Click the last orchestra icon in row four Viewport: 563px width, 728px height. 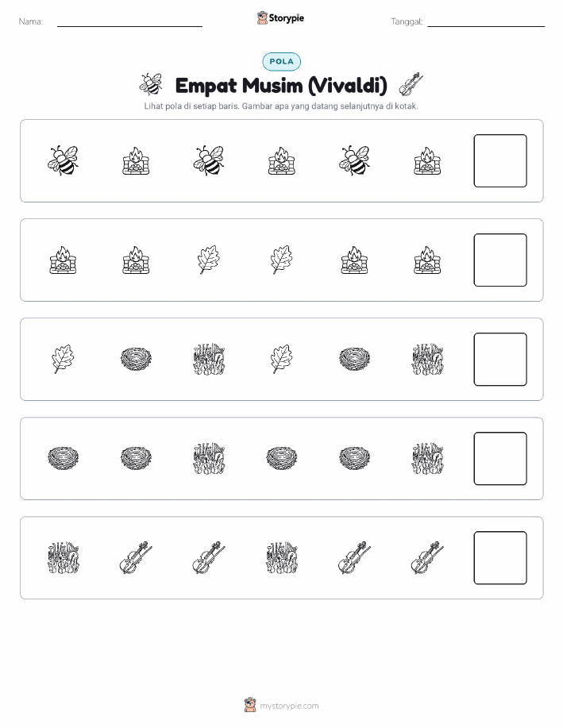coord(427,459)
